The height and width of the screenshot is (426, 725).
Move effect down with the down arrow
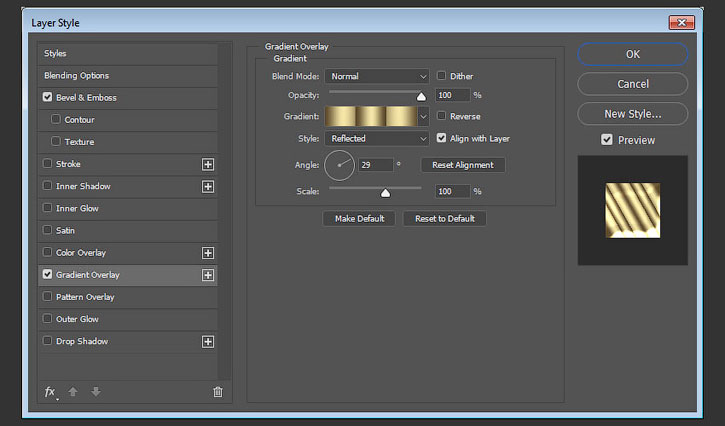(x=96, y=392)
